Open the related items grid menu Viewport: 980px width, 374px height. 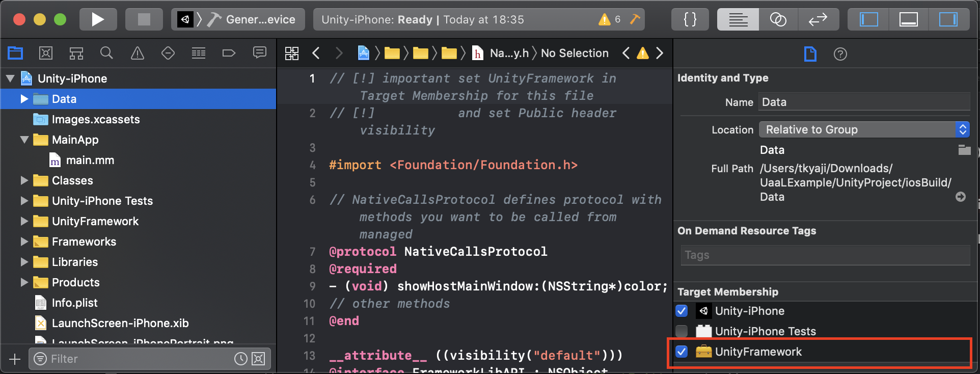point(292,53)
